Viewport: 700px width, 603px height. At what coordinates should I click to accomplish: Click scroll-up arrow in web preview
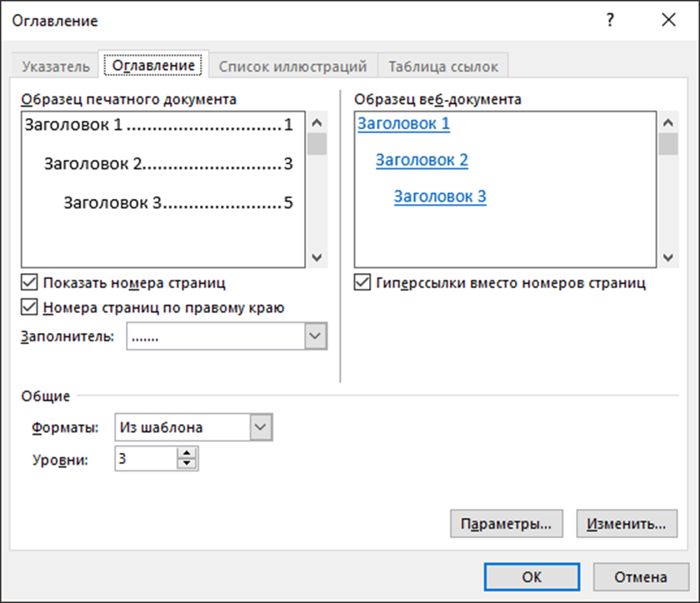pos(667,122)
